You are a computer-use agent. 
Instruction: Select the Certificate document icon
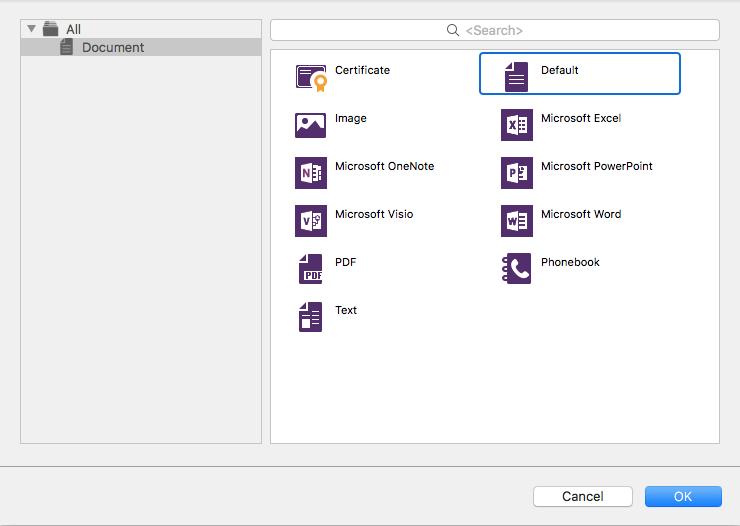point(311,77)
